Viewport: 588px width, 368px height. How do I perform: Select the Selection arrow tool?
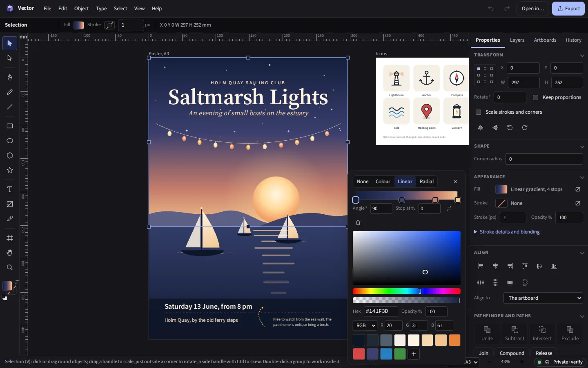coord(10,43)
